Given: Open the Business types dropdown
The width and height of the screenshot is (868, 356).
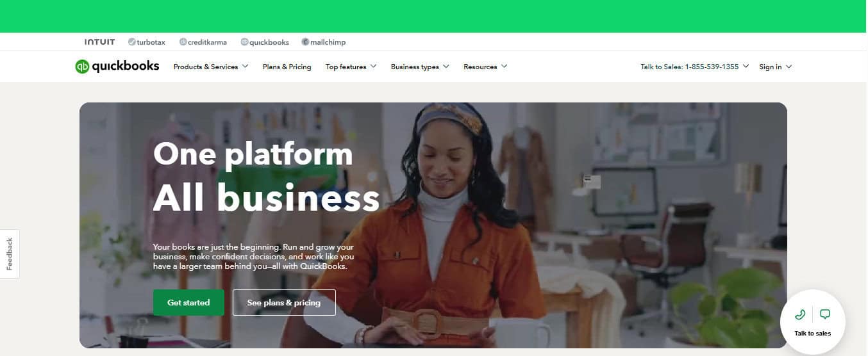Looking at the screenshot, I should (420, 67).
